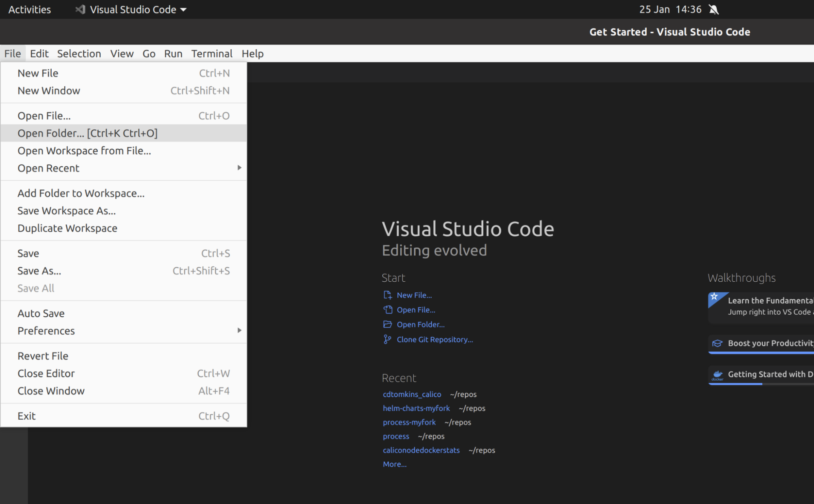Click New File... link under Start
The image size is (814, 504).
point(414,295)
